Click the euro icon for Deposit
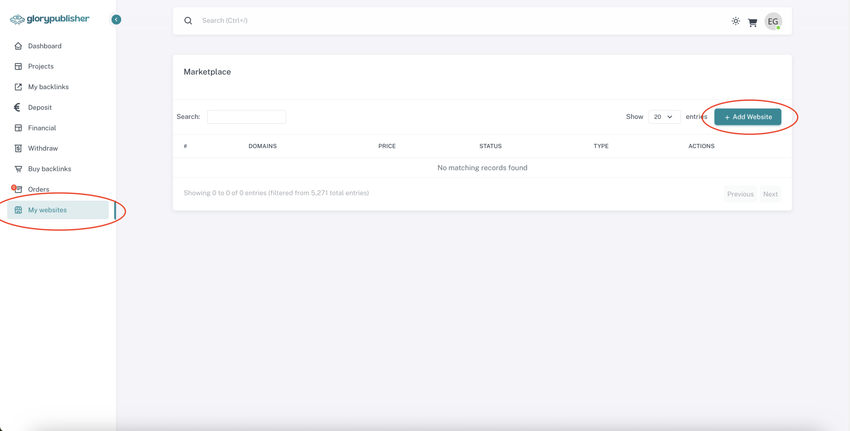This screenshot has height=431, width=850. coord(18,107)
